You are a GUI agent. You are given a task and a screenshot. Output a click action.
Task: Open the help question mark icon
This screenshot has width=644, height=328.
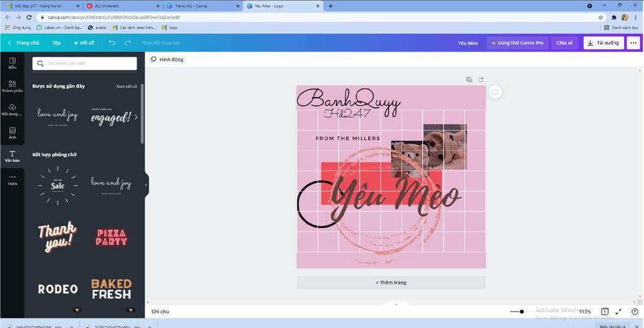(635, 312)
